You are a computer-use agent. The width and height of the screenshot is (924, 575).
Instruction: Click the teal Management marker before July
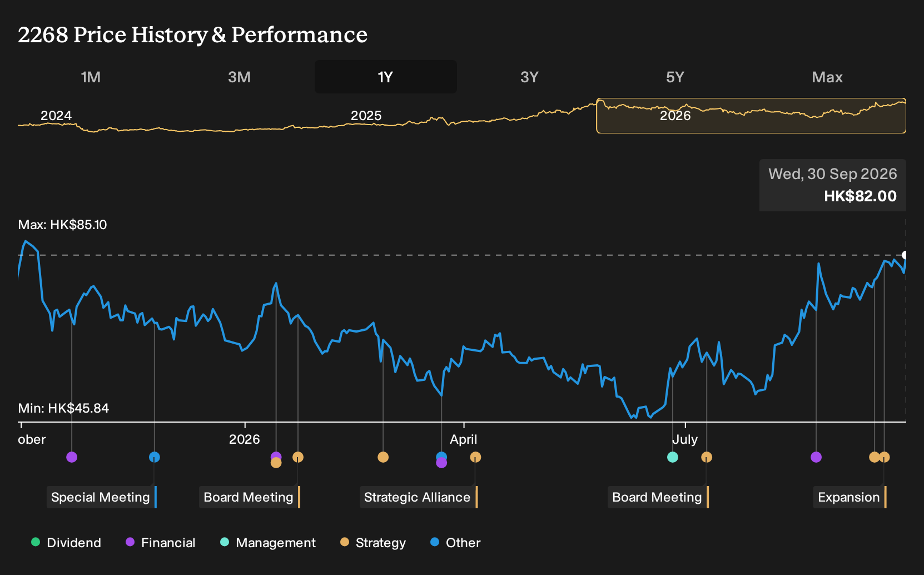(x=673, y=457)
